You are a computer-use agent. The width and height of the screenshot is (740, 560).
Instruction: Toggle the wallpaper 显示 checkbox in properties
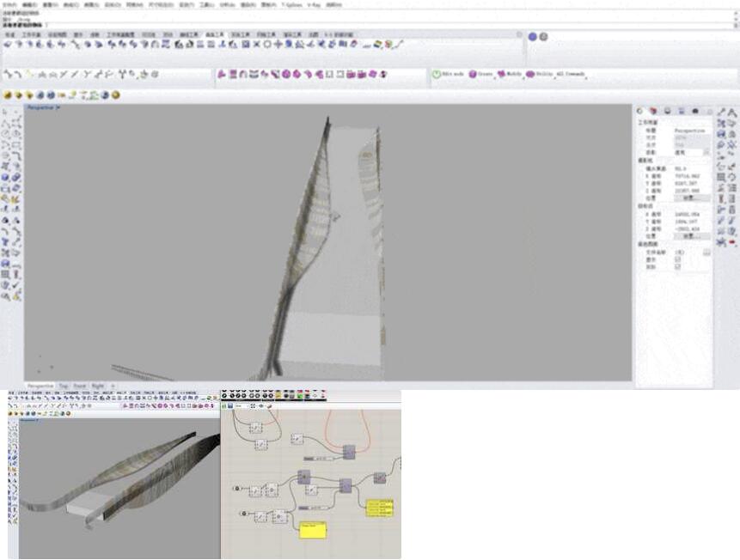[x=678, y=260]
